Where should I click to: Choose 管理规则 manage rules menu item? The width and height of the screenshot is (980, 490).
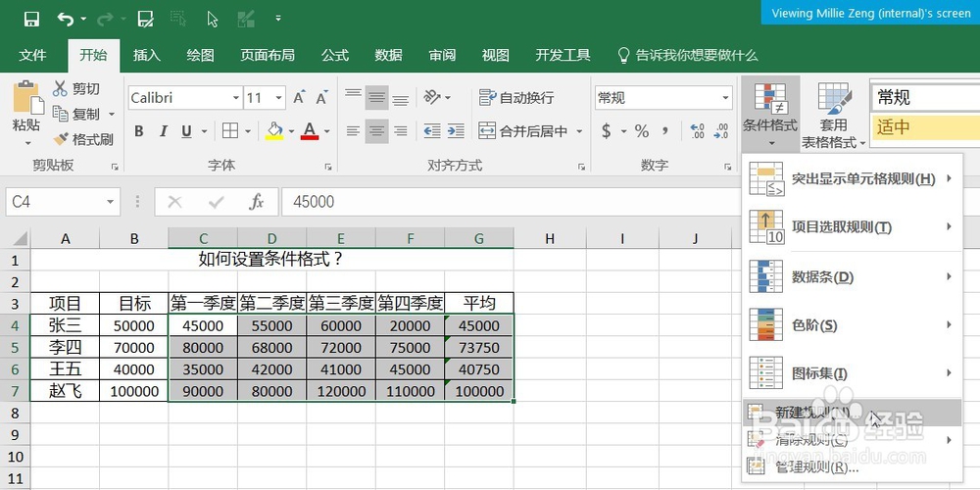852,466
